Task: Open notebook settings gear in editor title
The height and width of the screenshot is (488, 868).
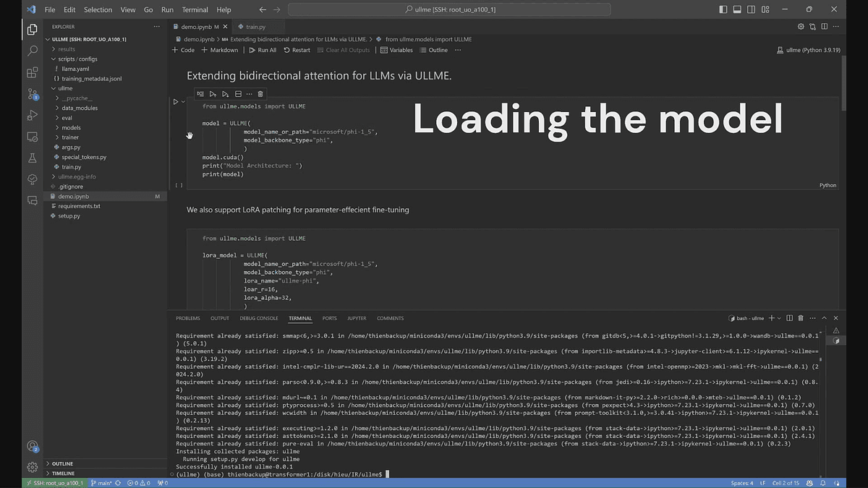Action: point(801,27)
